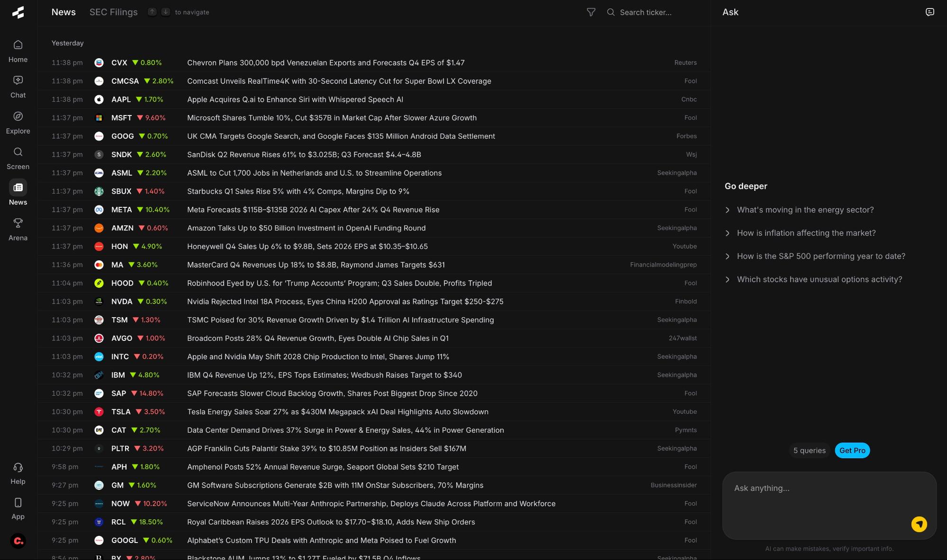The height and width of the screenshot is (560, 947).
Task: Open the Home sidebar icon
Action: pos(18,45)
